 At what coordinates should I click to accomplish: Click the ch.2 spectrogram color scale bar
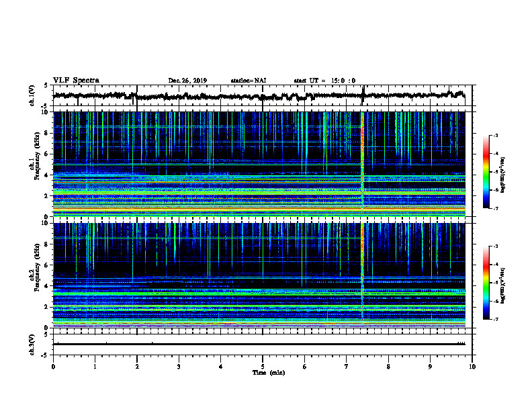click(486, 283)
